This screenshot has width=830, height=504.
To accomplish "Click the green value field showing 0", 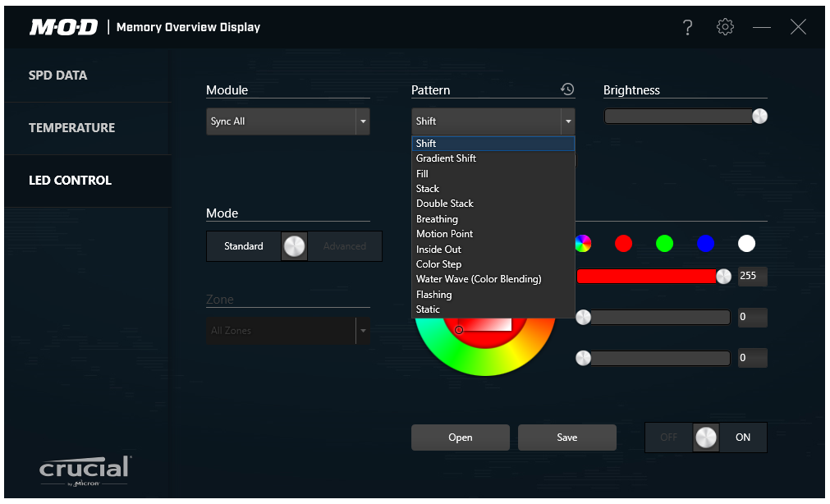I will pyautogui.click(x=752, y=317).
